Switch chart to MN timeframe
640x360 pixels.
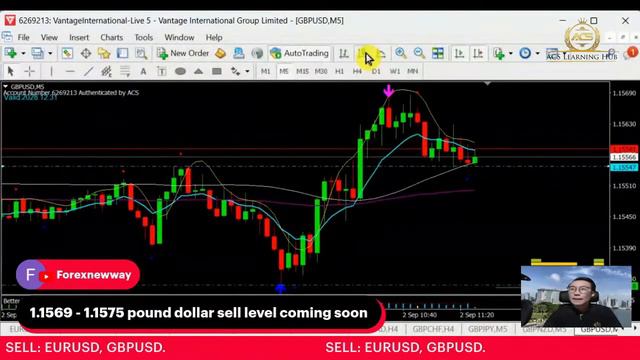click(x=413, y=71)
